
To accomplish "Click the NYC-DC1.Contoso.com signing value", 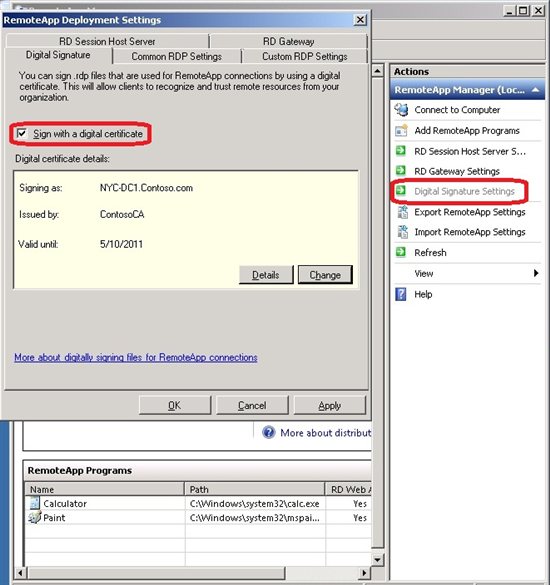I will 146,188.
